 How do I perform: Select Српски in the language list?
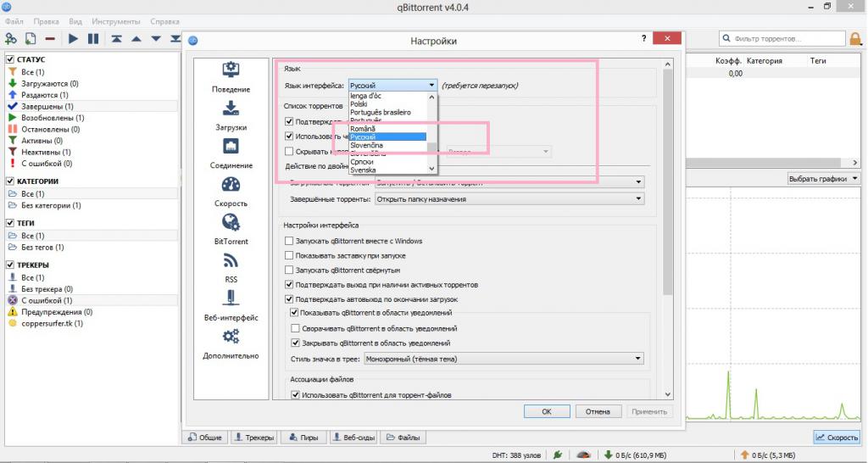(x=362, y=162)
